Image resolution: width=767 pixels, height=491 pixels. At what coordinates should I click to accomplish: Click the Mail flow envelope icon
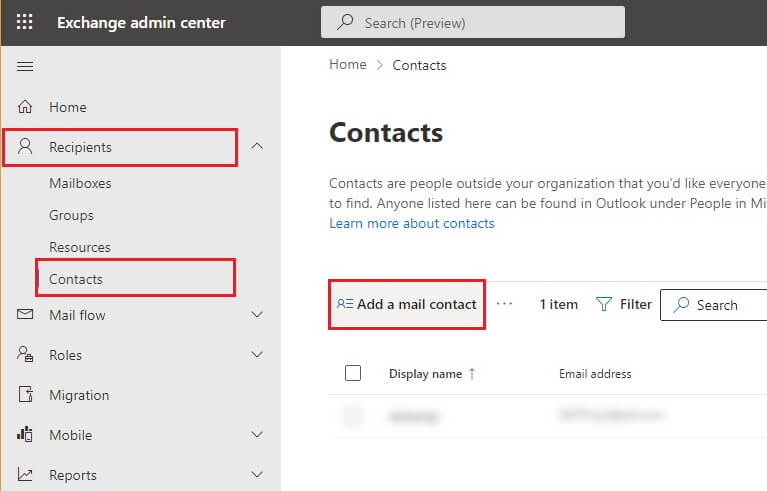(26, 315)
